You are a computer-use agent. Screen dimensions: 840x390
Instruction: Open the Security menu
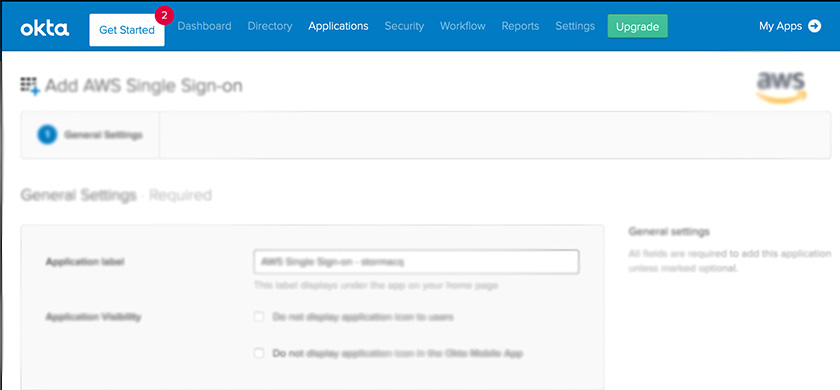[404, 26]
